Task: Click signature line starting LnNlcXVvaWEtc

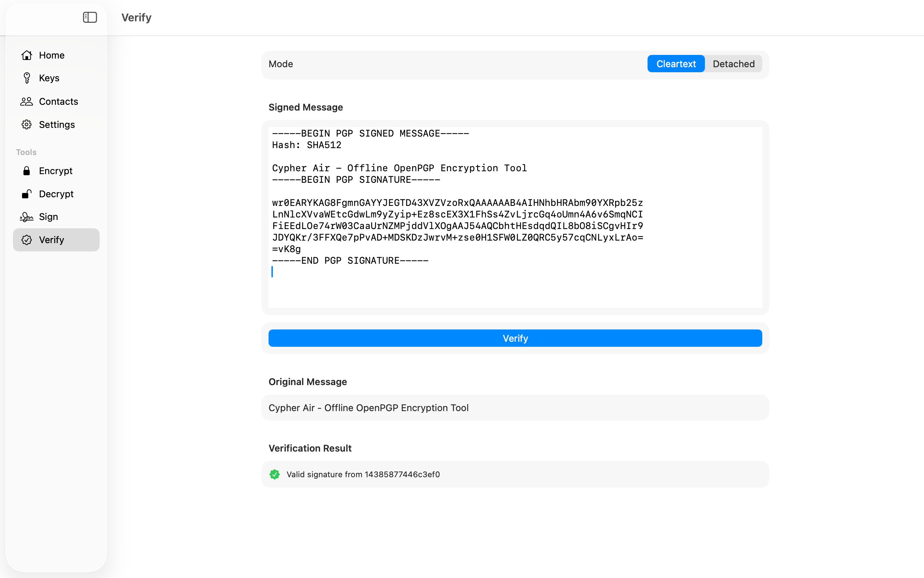Action: tap(457, 215)
